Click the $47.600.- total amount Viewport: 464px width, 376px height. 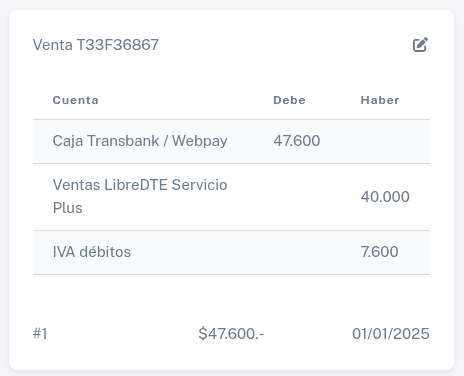pyautogui.click(x=231, y=334)
